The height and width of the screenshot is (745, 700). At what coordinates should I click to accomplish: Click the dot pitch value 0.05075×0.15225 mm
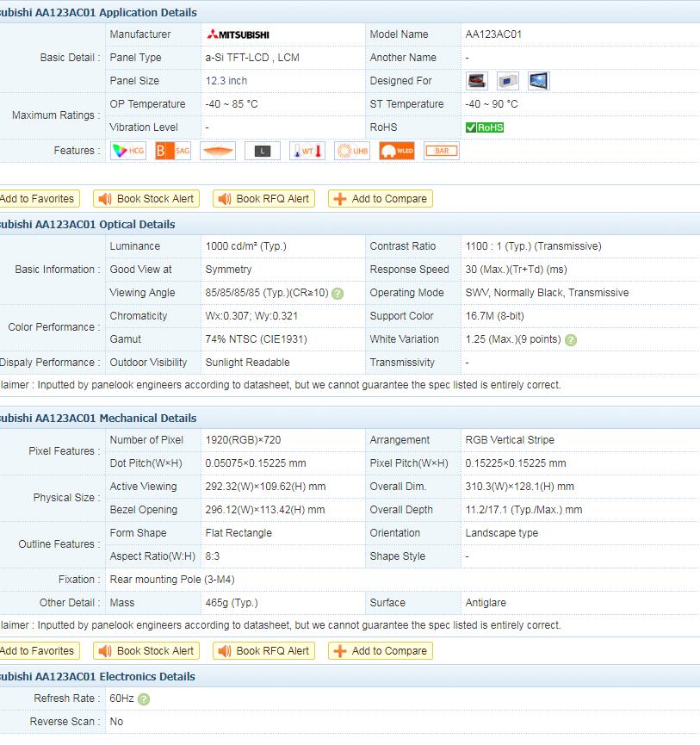256,463
